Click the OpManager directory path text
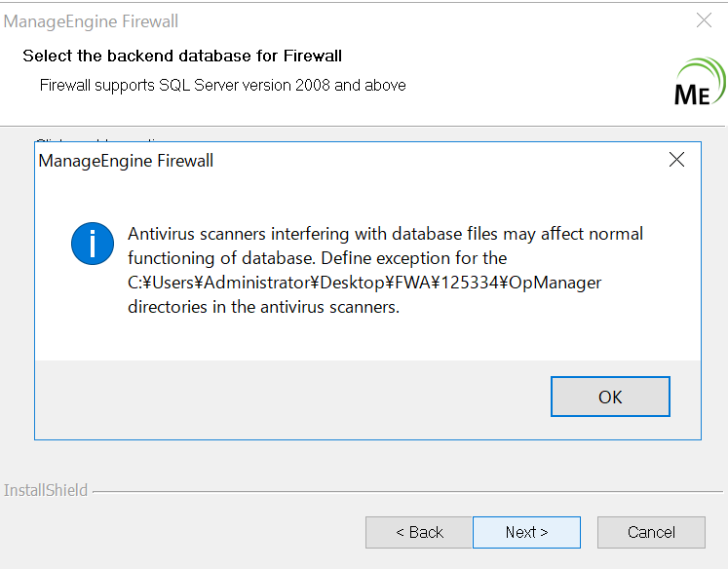Viewport: 728px width, 569px height. tap(364, 283)
